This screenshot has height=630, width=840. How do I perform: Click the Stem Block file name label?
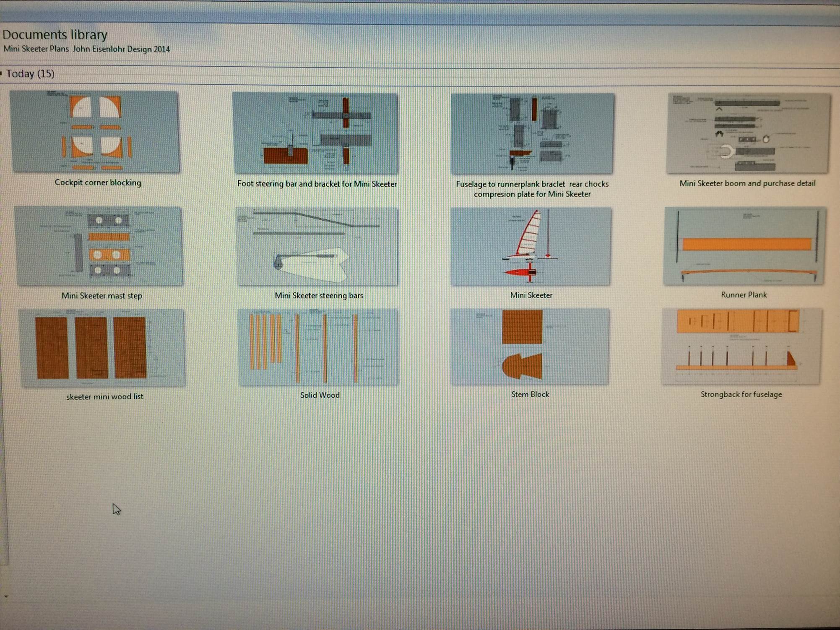[530, 394]
